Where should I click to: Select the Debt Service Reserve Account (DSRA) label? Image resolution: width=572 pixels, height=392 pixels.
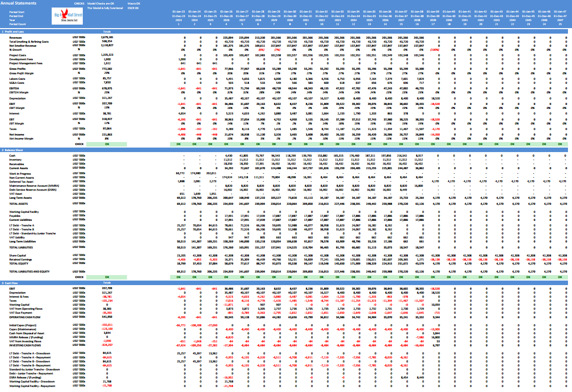[33, 190]
